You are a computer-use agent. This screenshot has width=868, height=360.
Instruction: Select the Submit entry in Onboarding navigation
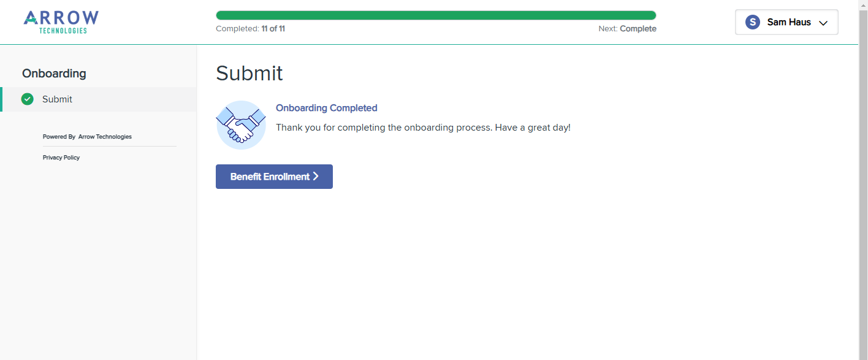point(56,99)
